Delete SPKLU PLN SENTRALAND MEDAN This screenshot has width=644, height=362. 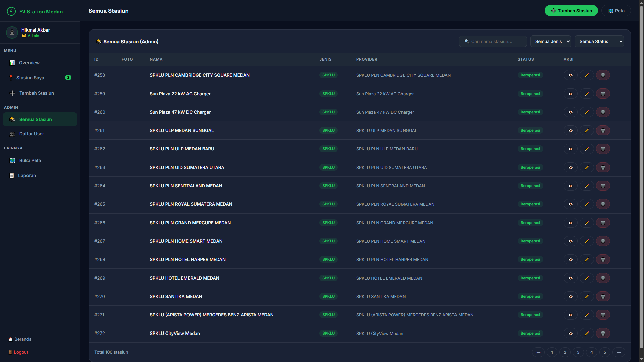(603, 186)
